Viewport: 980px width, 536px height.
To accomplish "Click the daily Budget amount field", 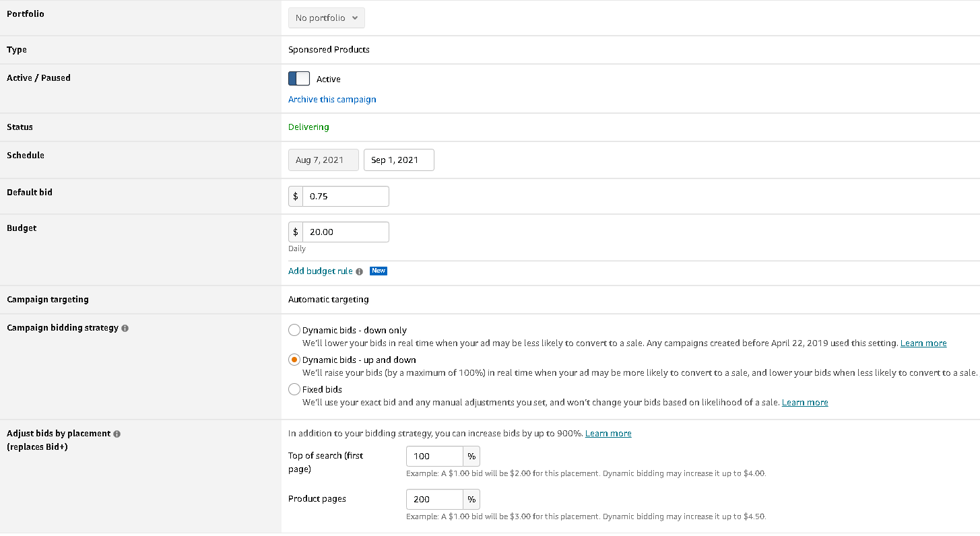I will click(346, 232).
